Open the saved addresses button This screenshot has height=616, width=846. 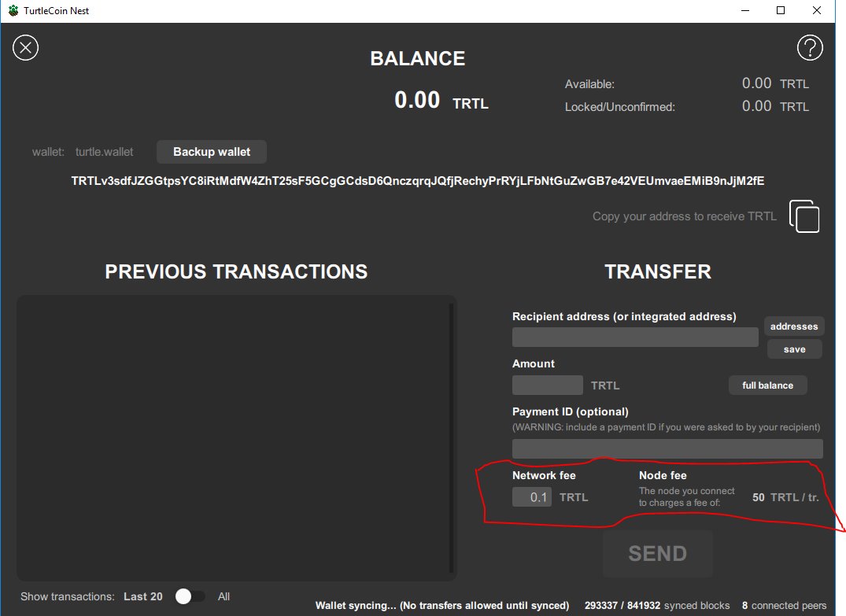click(793, 326)
